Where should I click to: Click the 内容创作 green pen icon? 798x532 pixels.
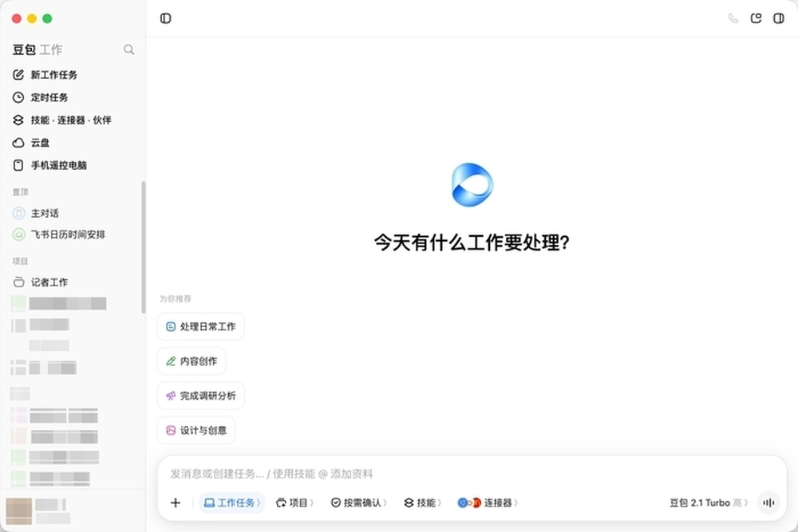[171, 361]
